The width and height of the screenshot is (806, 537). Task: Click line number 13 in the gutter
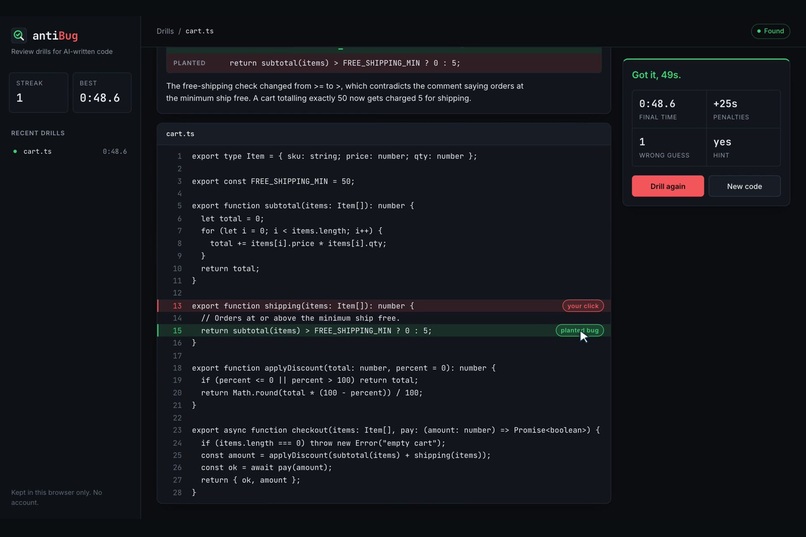click(177, 306)
